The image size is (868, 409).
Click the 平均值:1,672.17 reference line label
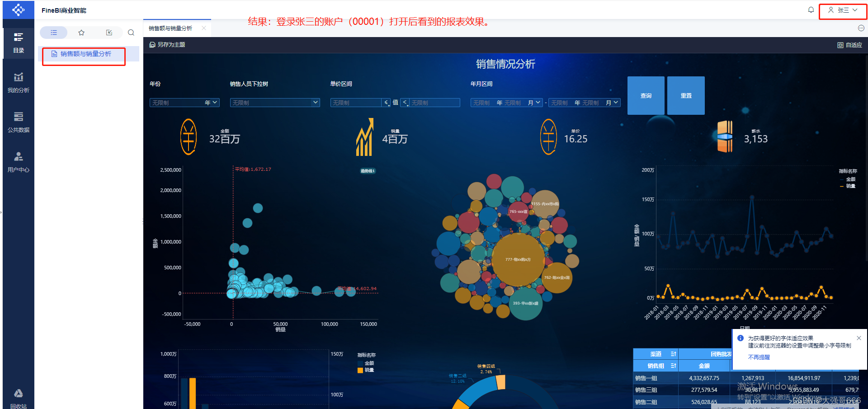coord(253,169)
